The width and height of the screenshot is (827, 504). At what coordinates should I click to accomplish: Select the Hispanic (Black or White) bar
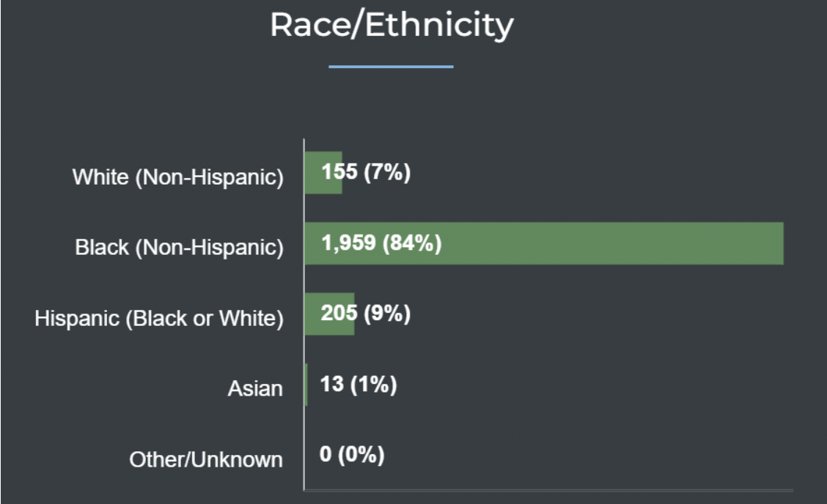(x=330, y=314)
